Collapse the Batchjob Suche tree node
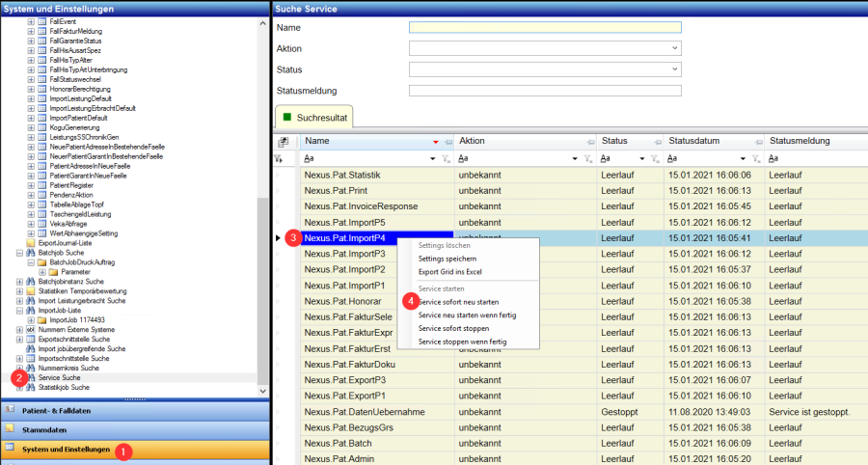Image resolution: width=868 pixels, height=465 pixels. [x=19, y=253]
